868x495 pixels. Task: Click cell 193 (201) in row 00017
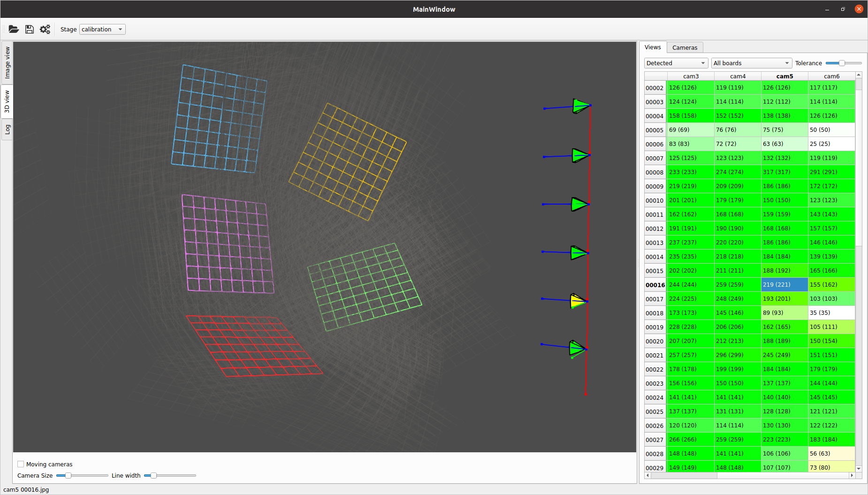pyautogui.click(x=784, y=298)
